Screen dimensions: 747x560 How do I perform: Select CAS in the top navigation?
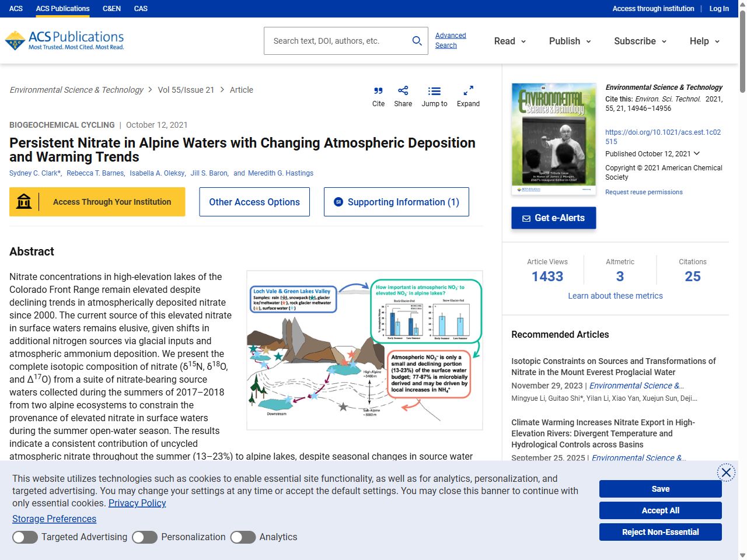point(140,8)
